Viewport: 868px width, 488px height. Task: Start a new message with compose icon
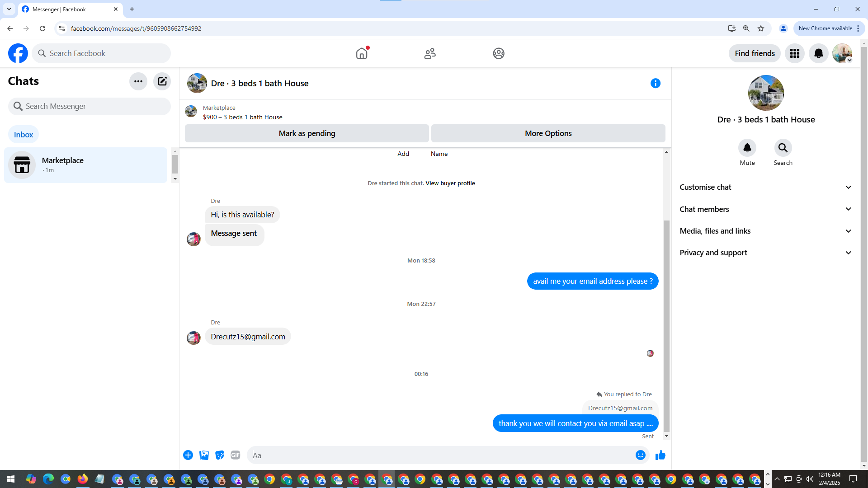point(162,81)
